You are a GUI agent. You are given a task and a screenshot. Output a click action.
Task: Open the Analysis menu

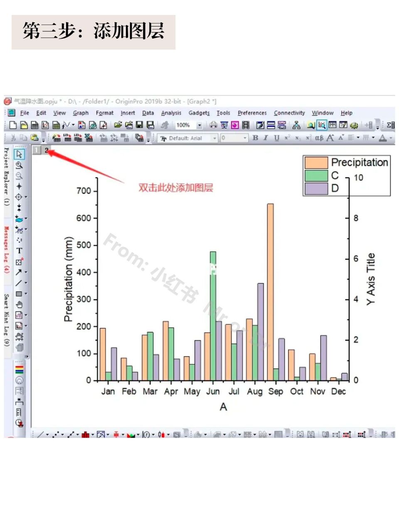point(171,113)
